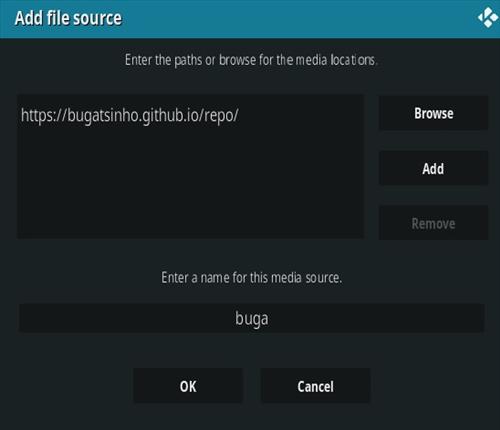
Task: Click the left blank part of the name field
Action: tap(127, 318)
